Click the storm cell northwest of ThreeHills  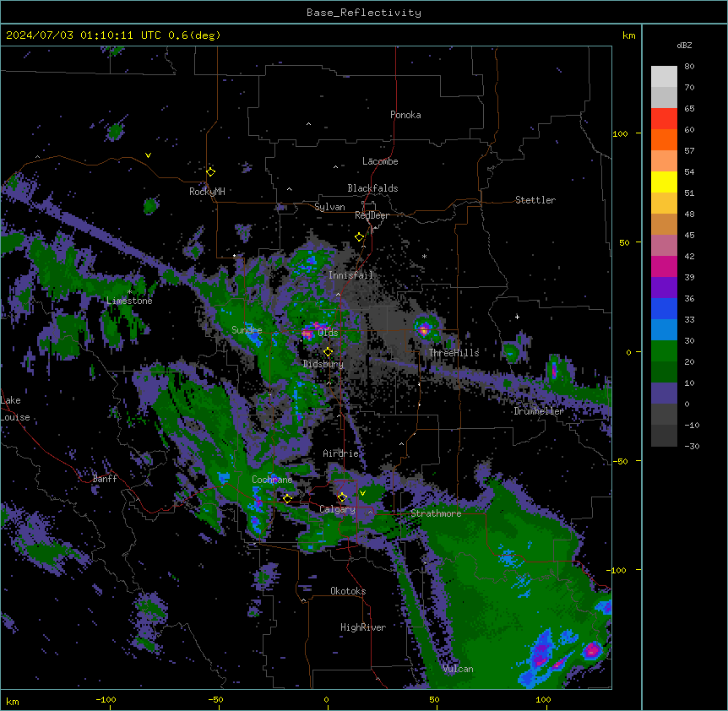click(x=424, y=330)
